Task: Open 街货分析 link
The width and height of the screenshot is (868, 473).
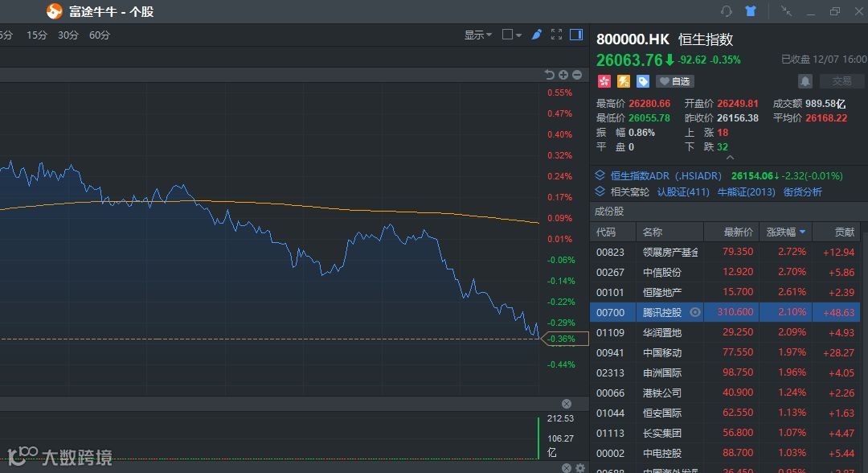Action: (803, 191)
